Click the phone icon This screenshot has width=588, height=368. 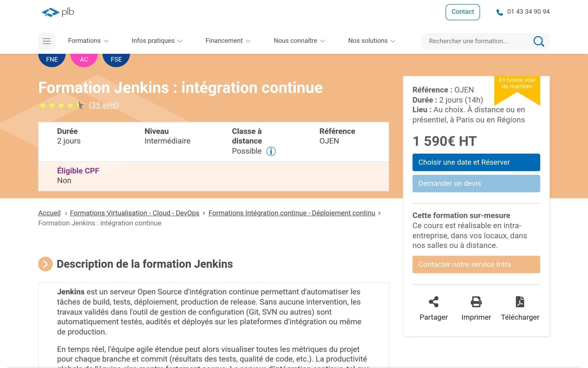coord(500,12)
